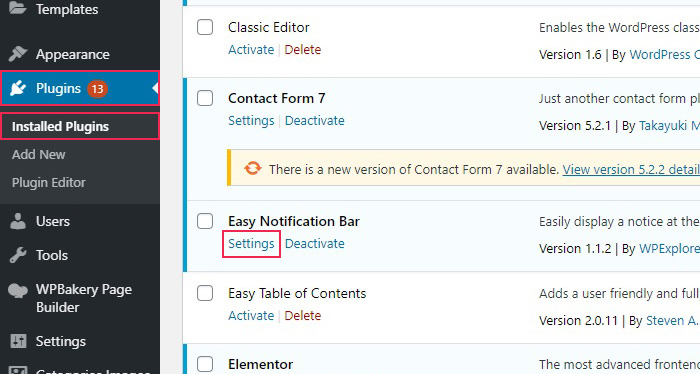Click the Users person icon
The image size is (700, 374).
(x=18, y=221)
